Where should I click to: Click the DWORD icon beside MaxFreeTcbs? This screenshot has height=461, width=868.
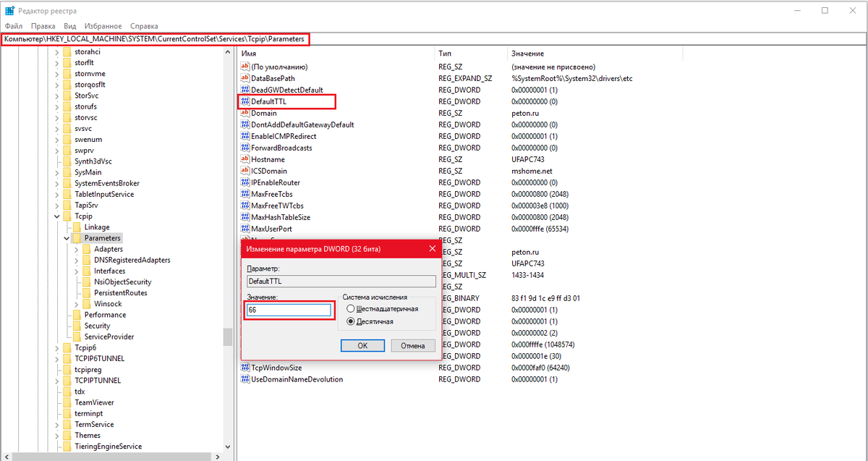pyautogui.click(x=244, y=194)
